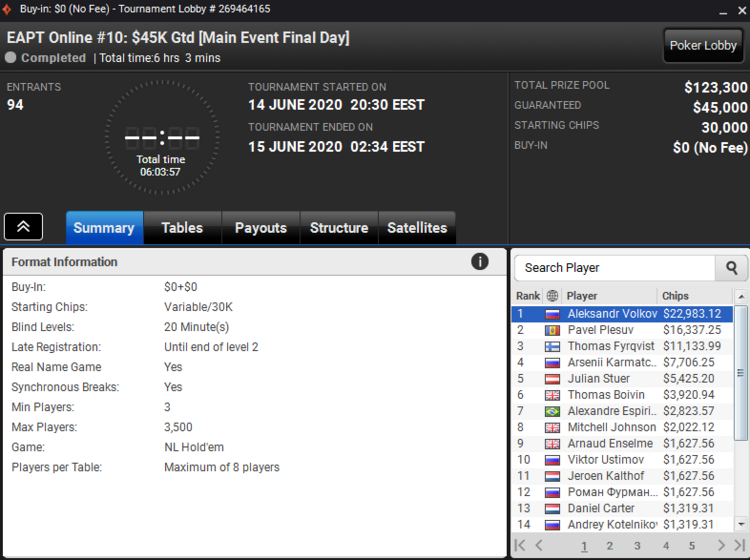Screen dimensions: 750x560
Task: Click the info icon in Format Information
Action: point(480,262)
